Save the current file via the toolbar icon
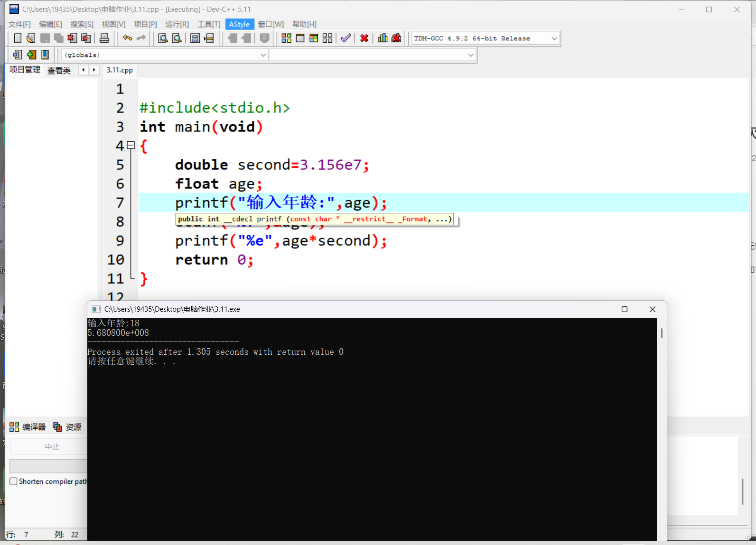Screen dimensions: 756x545 click(x=45, y=38)
